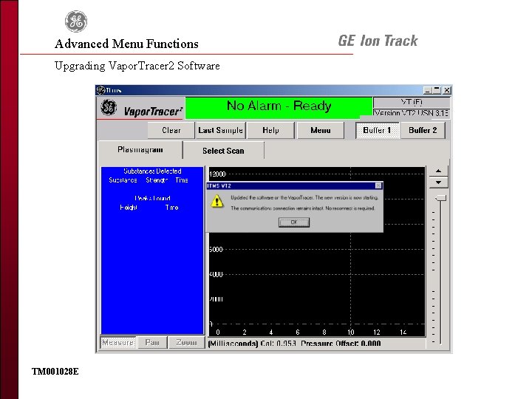Minimize the Itms window

point(428,90)
